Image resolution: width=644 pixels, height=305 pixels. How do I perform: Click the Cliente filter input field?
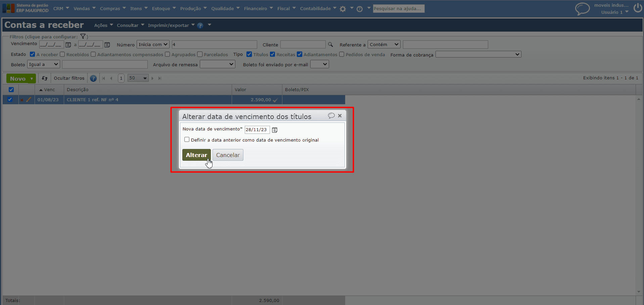[303, 44]
